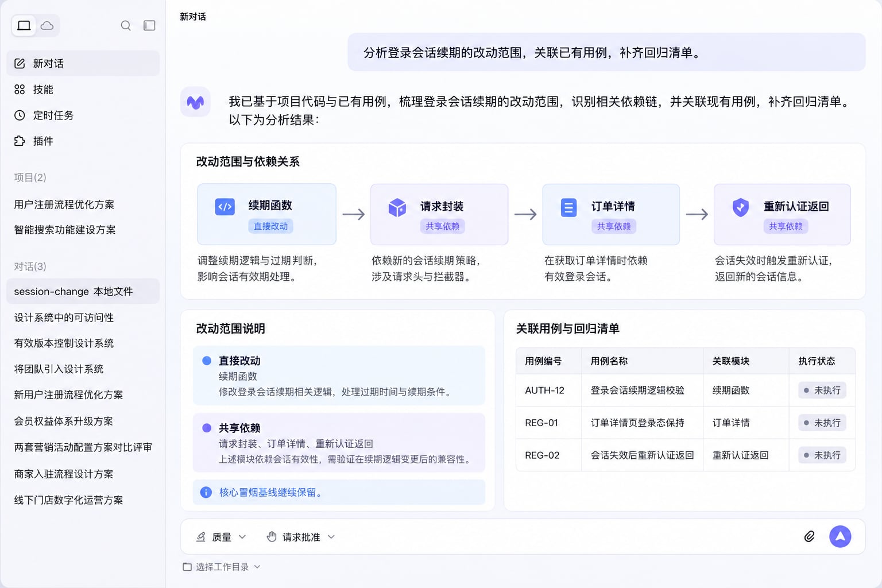
Task: Switch to cloud mode
Action: pos(47,25)
